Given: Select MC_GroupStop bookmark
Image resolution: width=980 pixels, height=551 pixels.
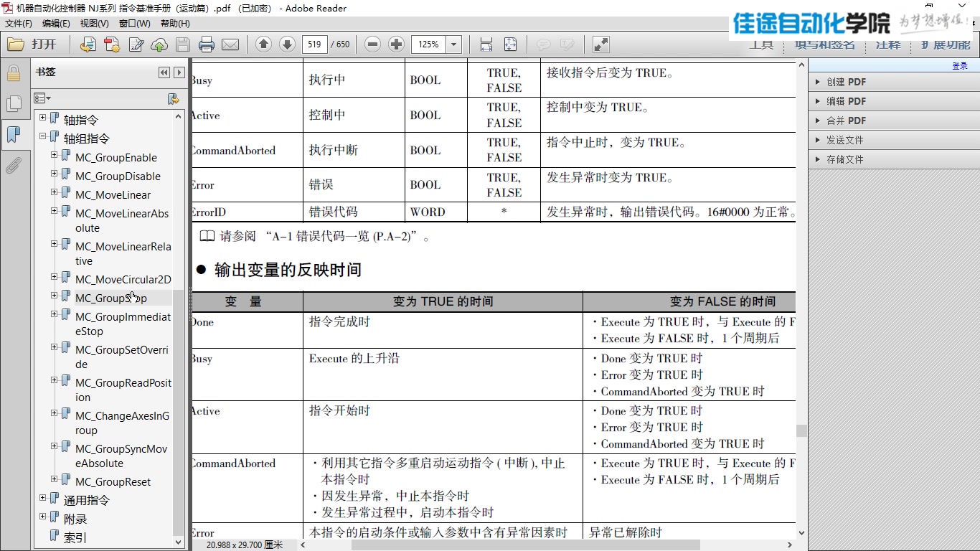Looking at the screenshot, I should [x=111, y=298].
